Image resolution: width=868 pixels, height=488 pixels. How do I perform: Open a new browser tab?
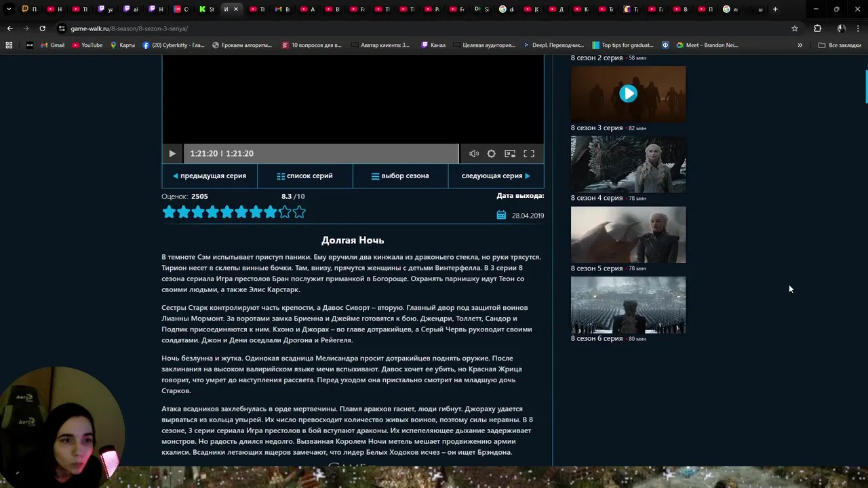pyautogui.click(x=775, y=9)
